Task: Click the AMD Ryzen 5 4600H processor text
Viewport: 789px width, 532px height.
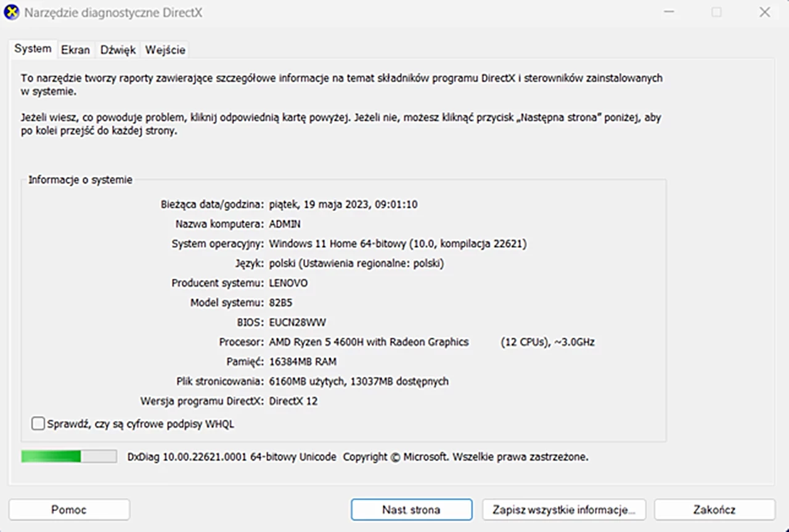Action: (x=369, y=342)
